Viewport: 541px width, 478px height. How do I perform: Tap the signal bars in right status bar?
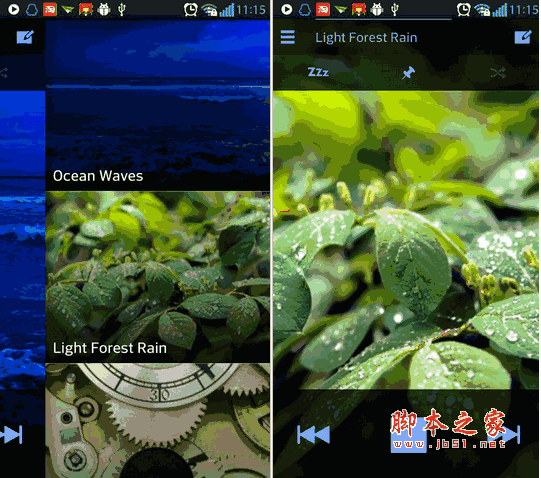tap(500, 10)
